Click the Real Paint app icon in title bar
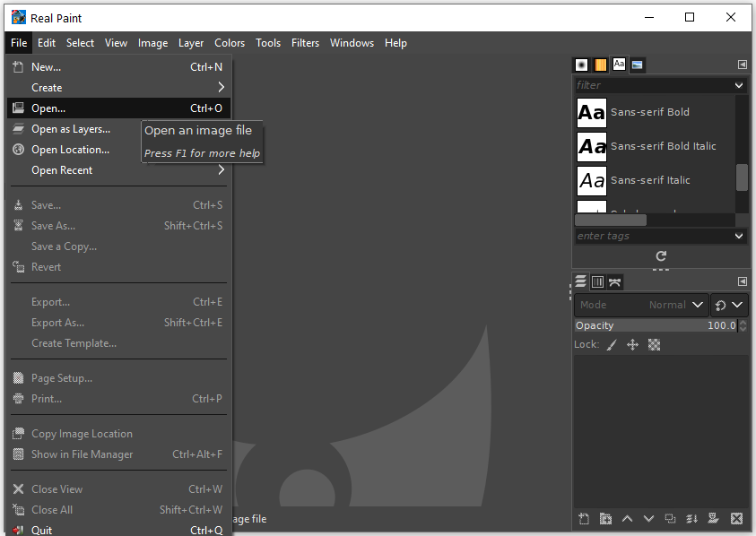The width and height of the screenshot is (756, 536). 18,17
